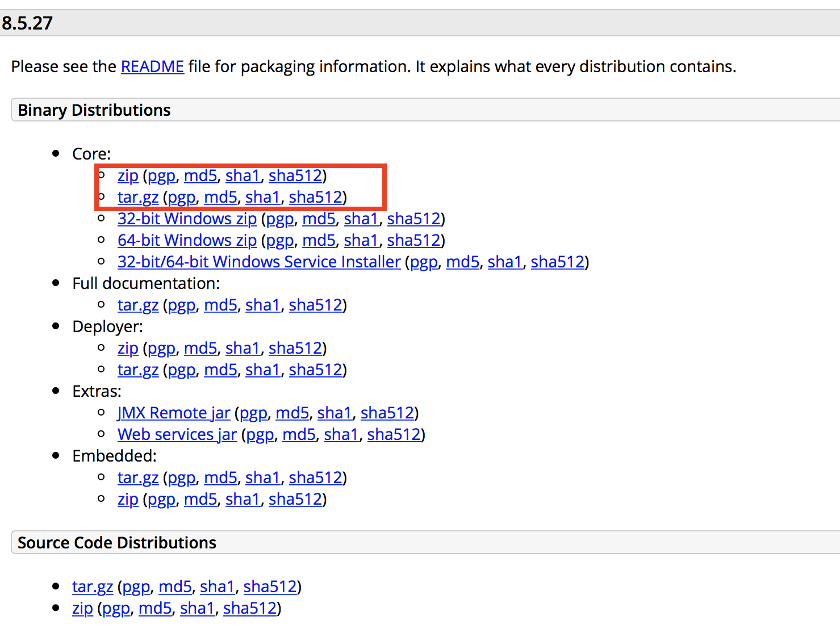Download the 32-bit Windows zip
The width and height of the screenshot is (840, 633).
[187, 219]
